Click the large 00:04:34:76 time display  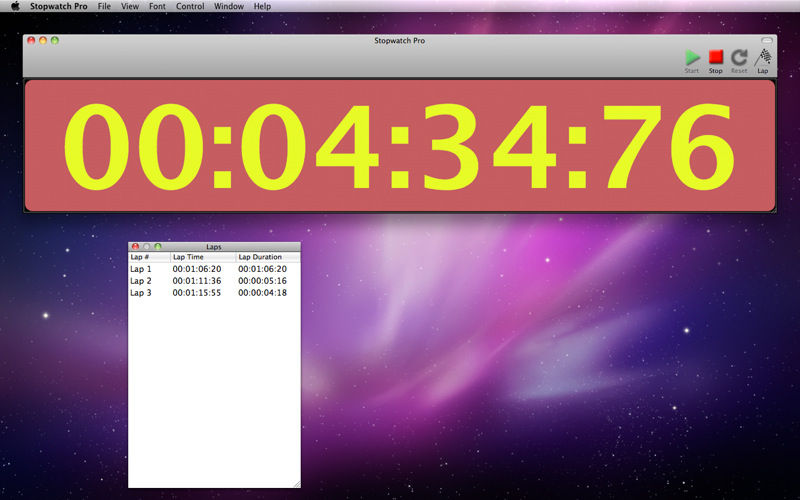point(399,146)
